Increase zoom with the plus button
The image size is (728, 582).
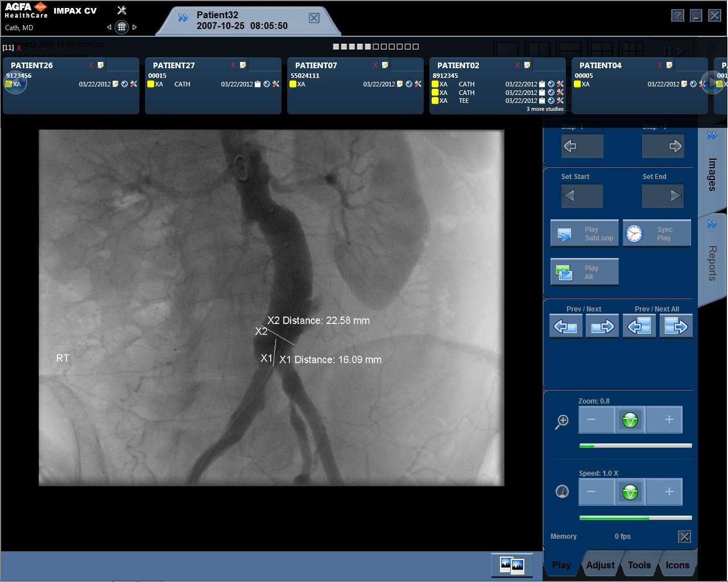669,420
